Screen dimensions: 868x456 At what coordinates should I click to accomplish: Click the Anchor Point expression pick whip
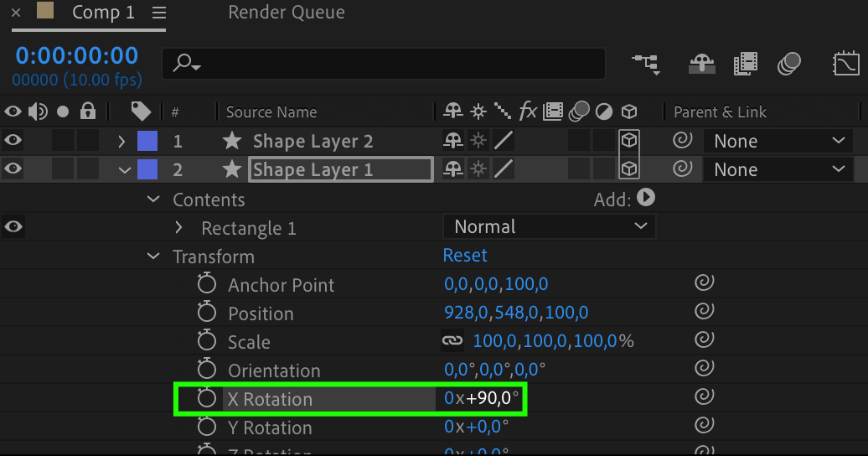(705, 284)
